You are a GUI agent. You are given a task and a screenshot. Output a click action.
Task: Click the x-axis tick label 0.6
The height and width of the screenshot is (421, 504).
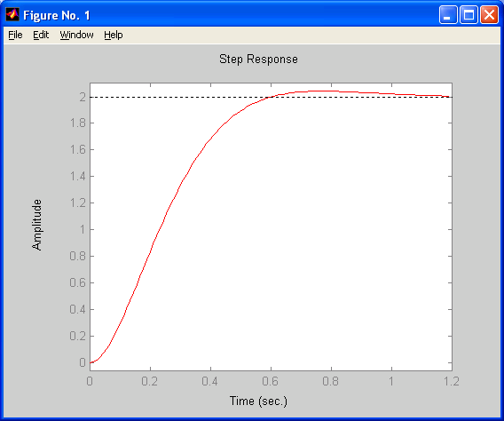(x=271, y=381)
